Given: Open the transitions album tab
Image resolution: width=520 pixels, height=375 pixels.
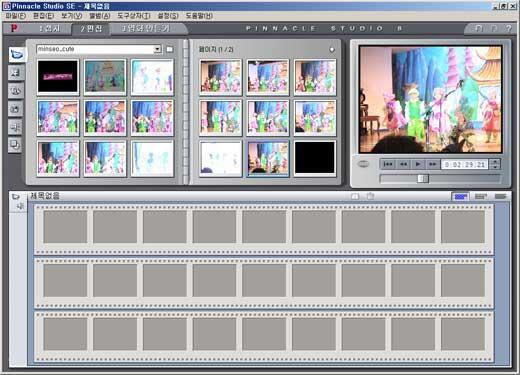Looking at the screenshot, I should (x=16, y=73).
